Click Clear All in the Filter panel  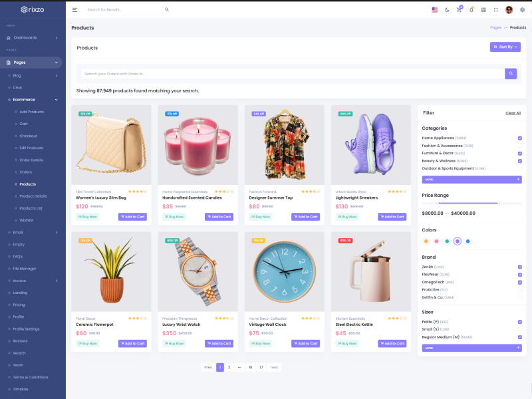513,113
